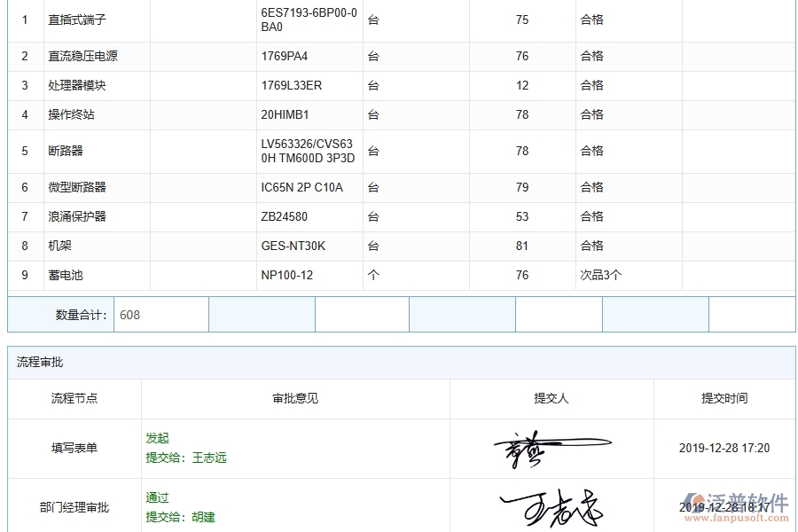
Task: Click the 审批意见 column header
Action: click(x=293, y=398)
